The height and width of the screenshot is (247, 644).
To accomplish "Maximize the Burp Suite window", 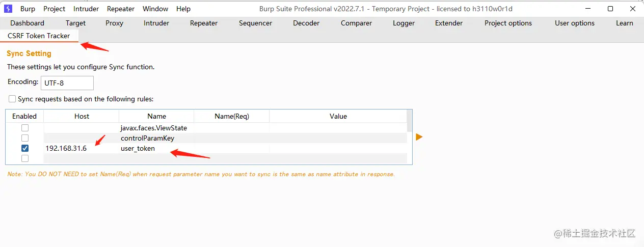I will point(610,9).
